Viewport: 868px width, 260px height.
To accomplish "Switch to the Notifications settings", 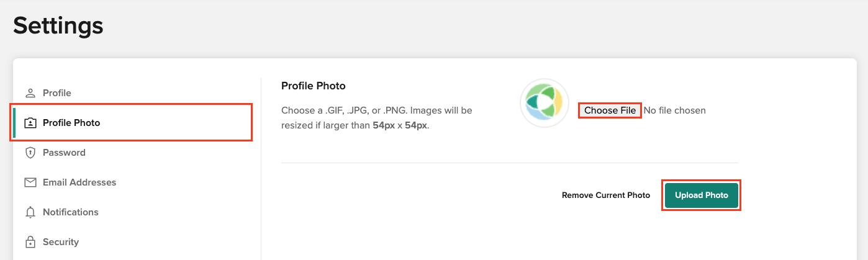I will click(71, 212).
